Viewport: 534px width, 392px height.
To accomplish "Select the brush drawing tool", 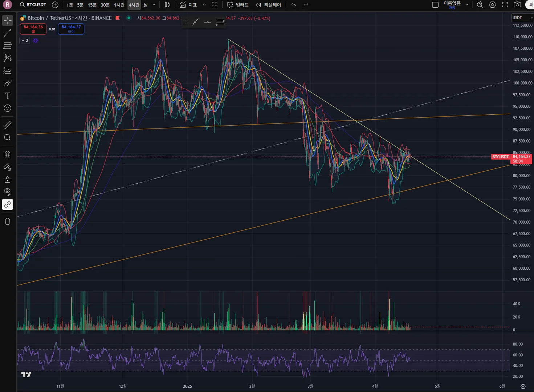I will pos(8,83).
